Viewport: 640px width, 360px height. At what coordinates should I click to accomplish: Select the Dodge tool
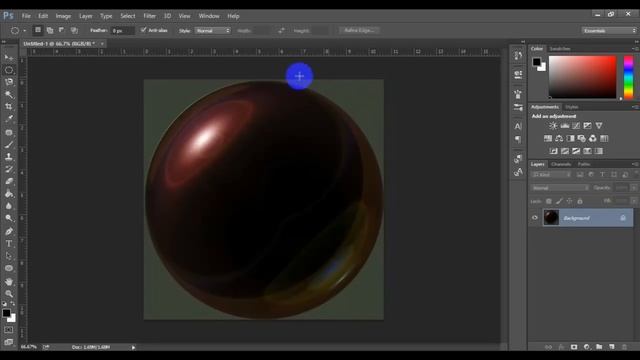click(9, 218)
